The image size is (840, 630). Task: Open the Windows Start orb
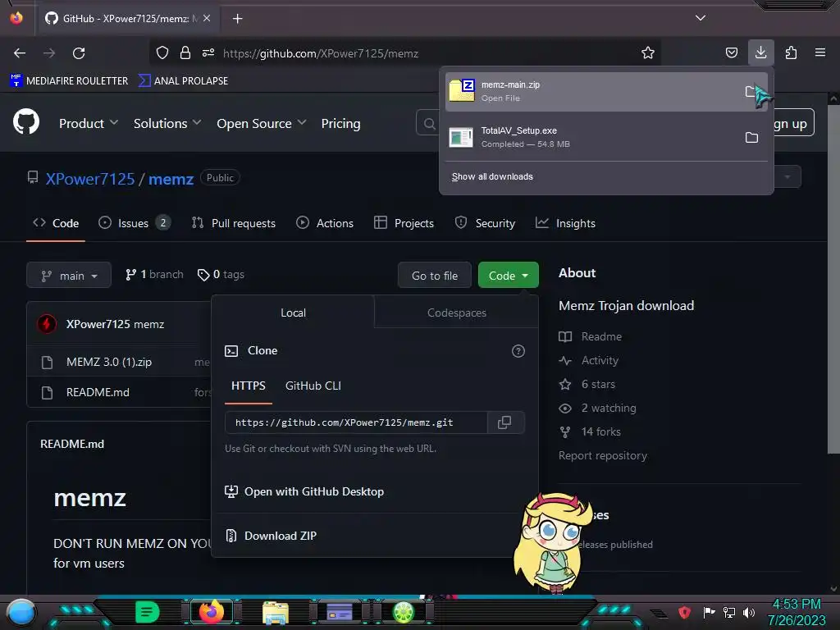(21, 612)
